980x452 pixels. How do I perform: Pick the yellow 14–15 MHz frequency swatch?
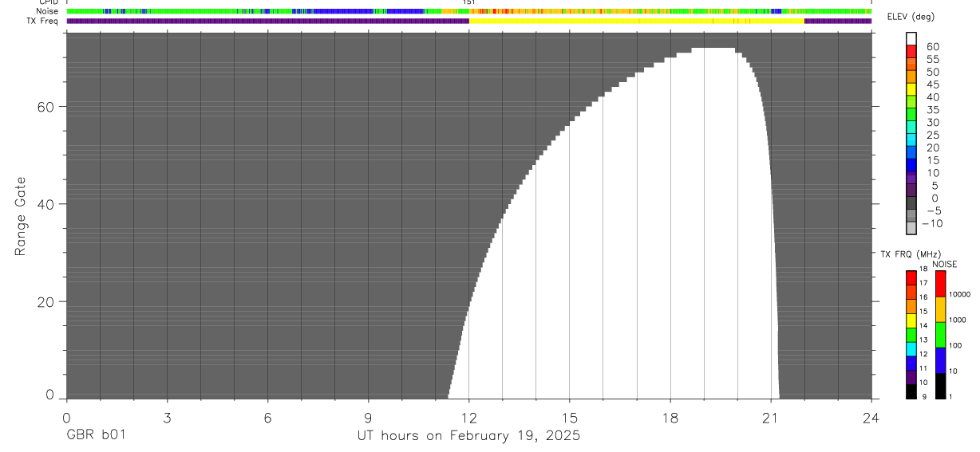pyautogui.click(x=911, y=320)
